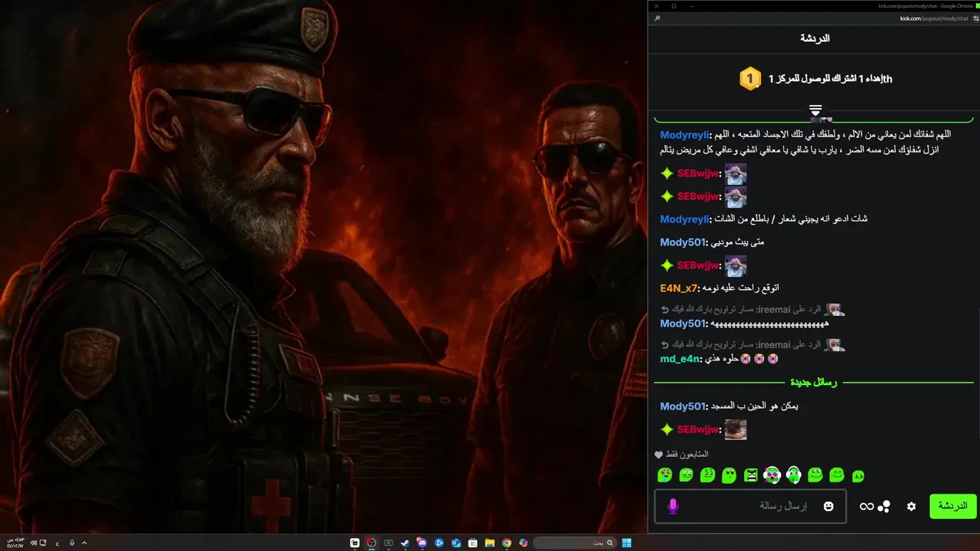The width and height of the screenshot is (980, 551).
Task: Send the small peeking emote on the far right
Action: [x=858, y=476]
